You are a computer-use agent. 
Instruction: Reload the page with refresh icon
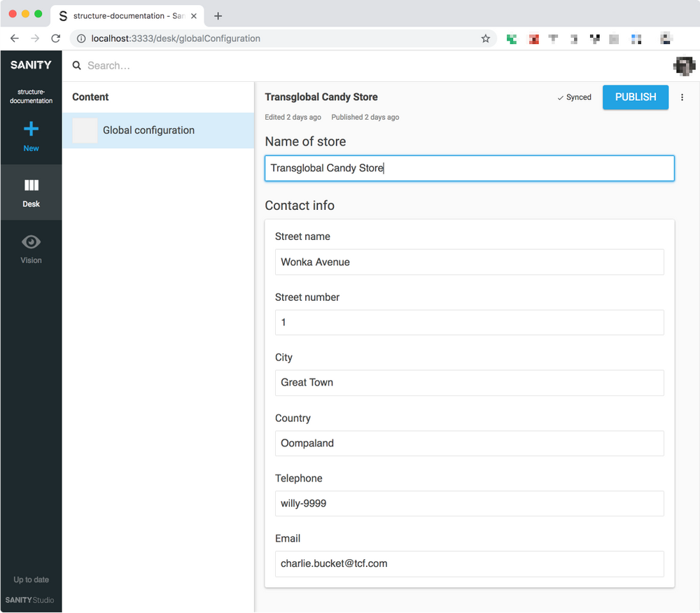pos(55,38)
